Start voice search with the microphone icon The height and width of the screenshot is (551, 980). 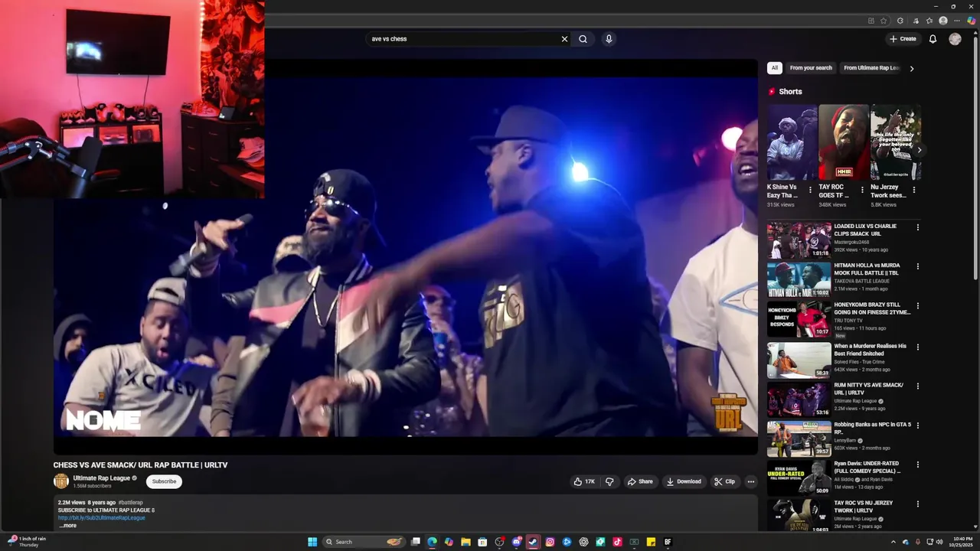pyautogui.click(x=609, y=39)
